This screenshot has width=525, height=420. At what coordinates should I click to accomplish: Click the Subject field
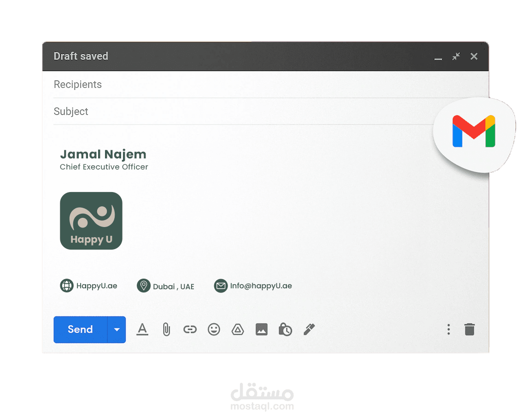245,111
